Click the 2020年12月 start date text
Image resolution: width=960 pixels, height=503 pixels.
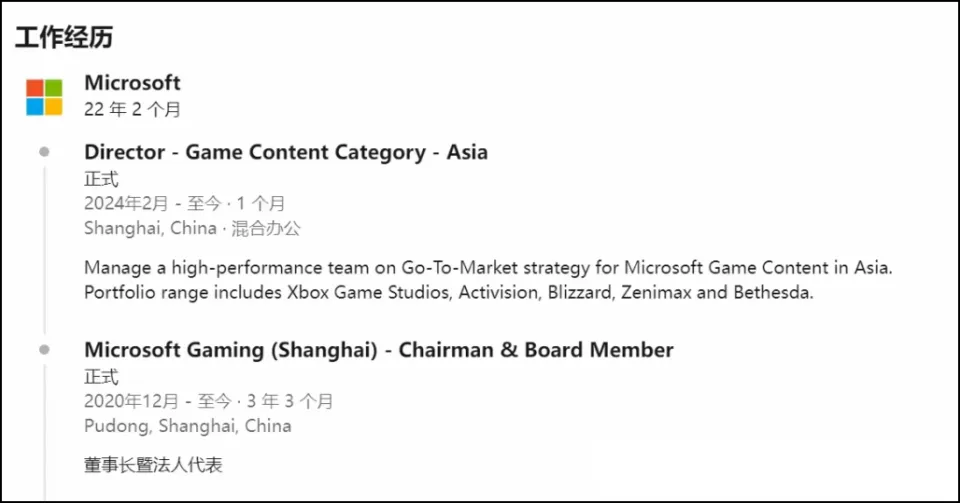pos(131,401)
